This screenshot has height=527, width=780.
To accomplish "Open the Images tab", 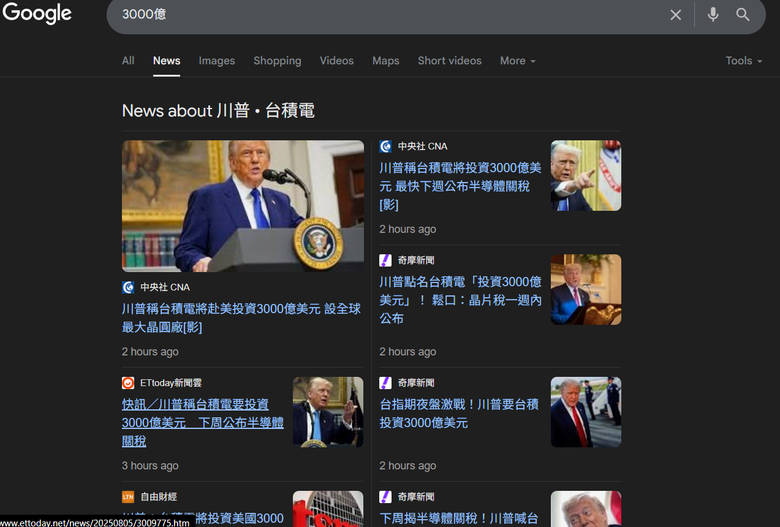I will [217, 61].
